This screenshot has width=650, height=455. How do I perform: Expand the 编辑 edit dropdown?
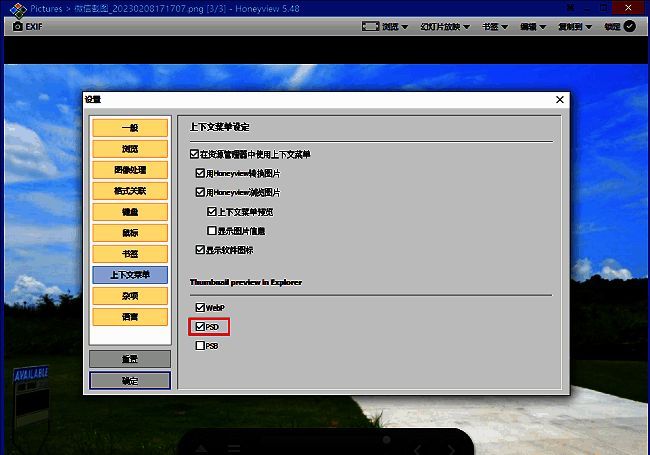(533, 27)
